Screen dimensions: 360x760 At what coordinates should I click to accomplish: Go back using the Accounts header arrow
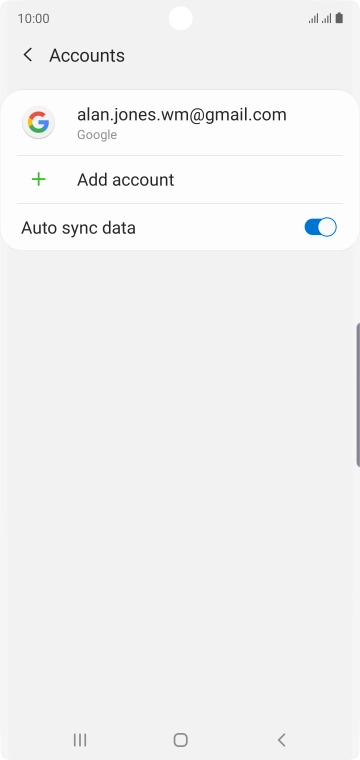pos(28,55)
